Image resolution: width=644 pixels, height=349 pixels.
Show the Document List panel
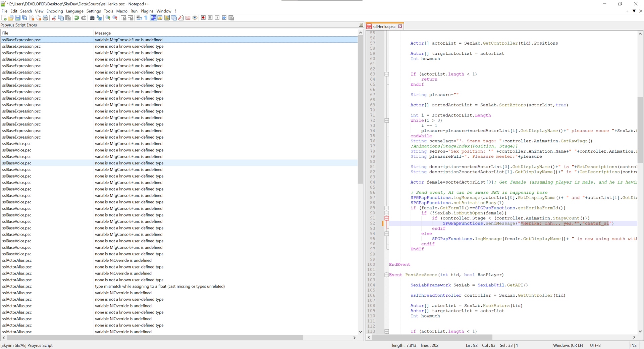(x=174, y=17)
